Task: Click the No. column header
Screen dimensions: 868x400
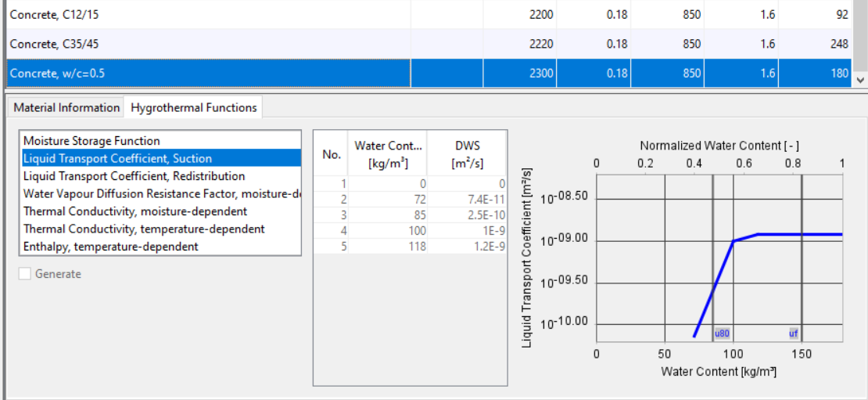Action: [331, 154]
